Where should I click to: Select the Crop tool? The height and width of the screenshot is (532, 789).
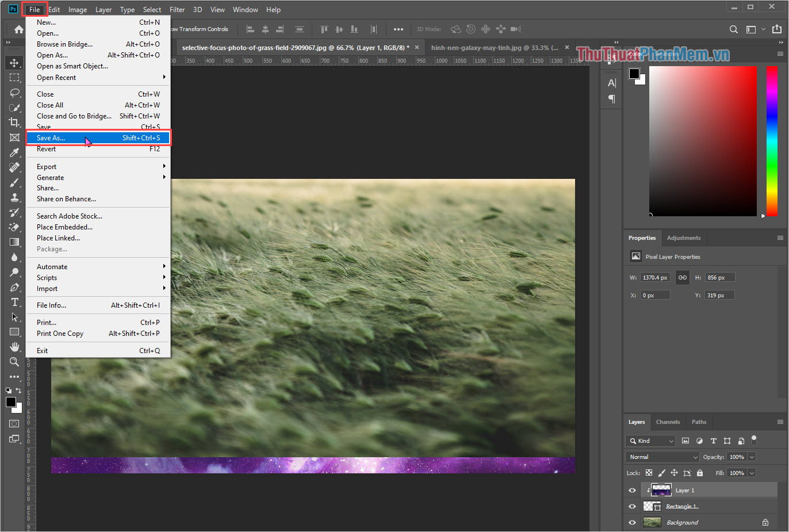(13, 122)
